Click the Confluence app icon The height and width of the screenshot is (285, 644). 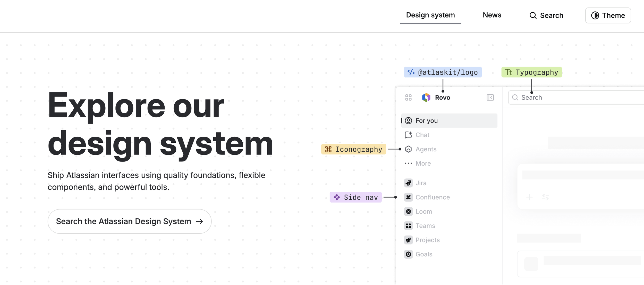pos(408,197)
